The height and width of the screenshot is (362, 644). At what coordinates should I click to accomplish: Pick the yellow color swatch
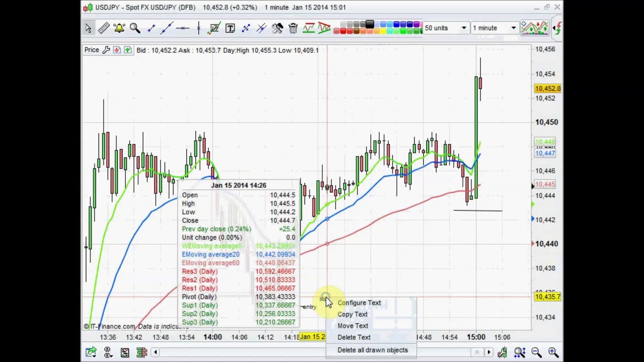[x=383, y=31]
